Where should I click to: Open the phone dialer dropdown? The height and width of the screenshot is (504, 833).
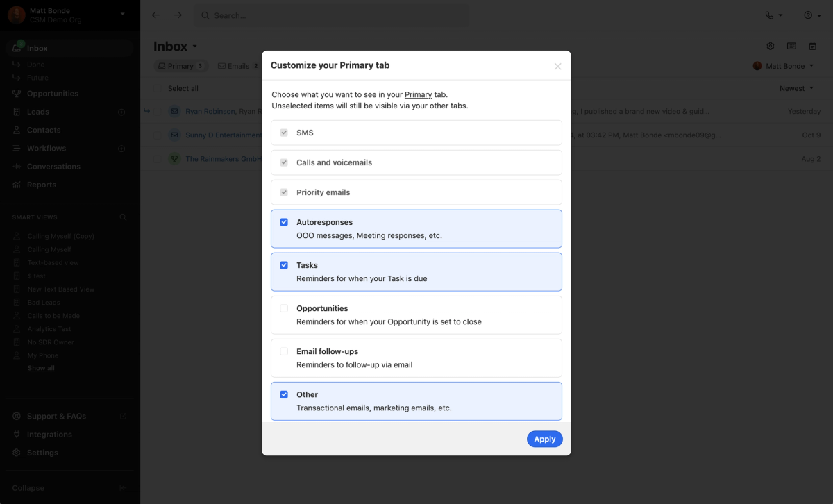[x=774, y=15]
